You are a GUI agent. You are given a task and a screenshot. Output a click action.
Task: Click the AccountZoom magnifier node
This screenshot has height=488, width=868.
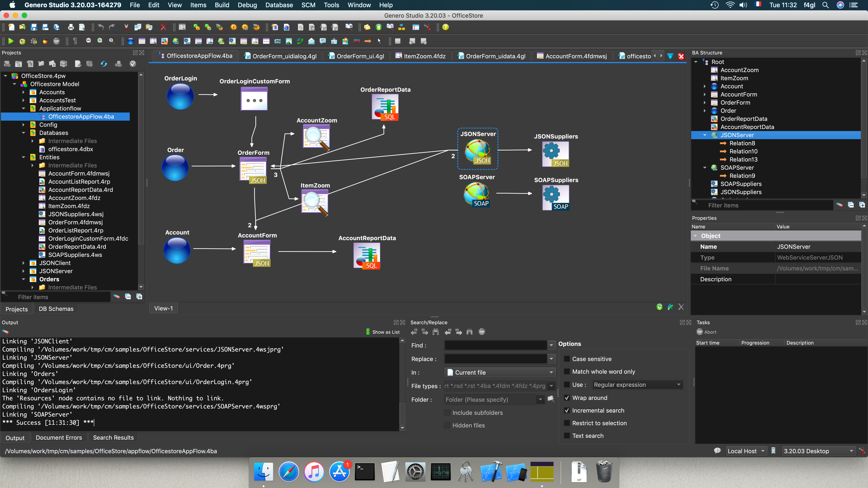click(x=316, y=137)
